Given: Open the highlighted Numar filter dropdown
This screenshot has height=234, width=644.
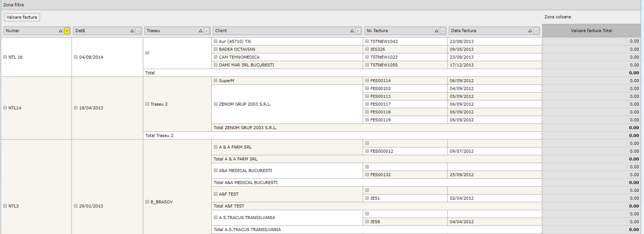Looking at the screenshot, I should click(67, 31).
